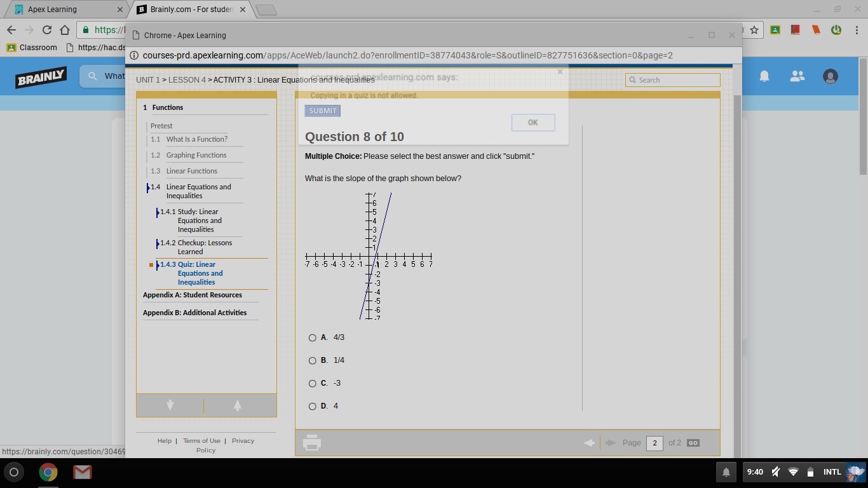Select answer B, 1/4
The image size is (868, 488).
pyautogui.click(x=312, y=360)
